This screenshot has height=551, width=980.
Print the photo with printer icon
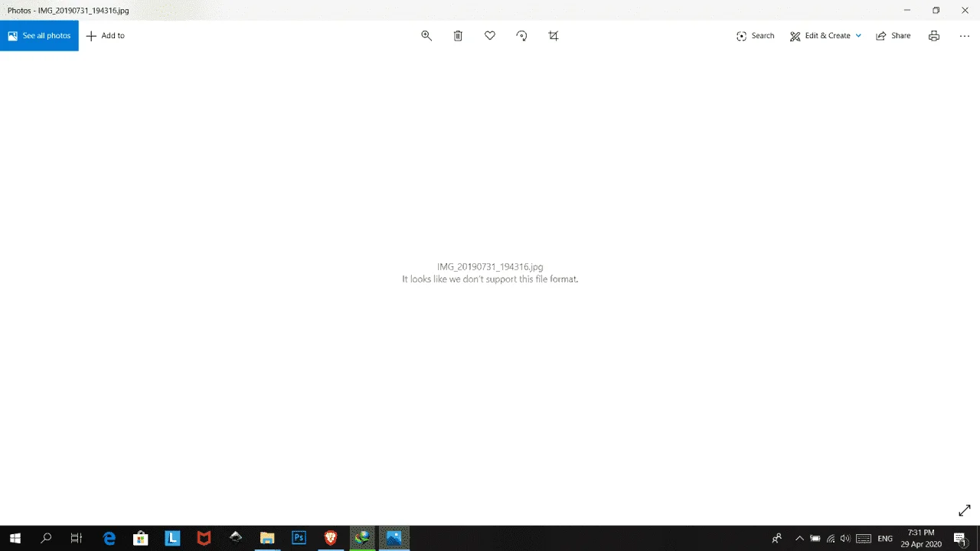point(934,36)
